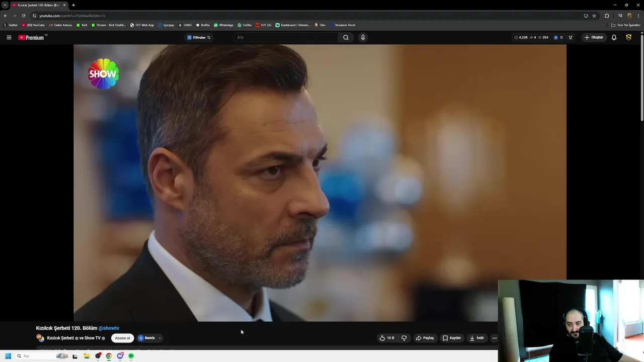Open Chrome extensions puzzle icon
Viewport: 644px width, 362px height.
607,16
